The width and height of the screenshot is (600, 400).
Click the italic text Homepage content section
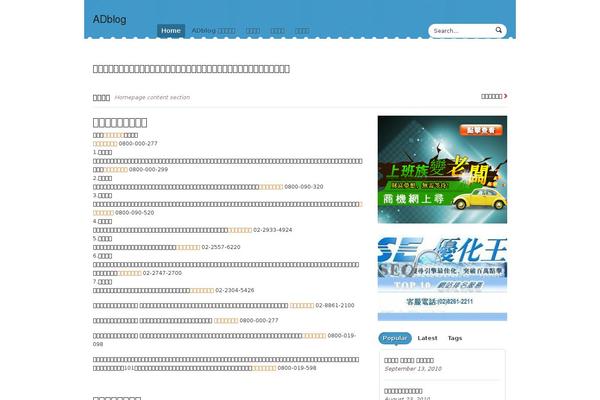152,97
